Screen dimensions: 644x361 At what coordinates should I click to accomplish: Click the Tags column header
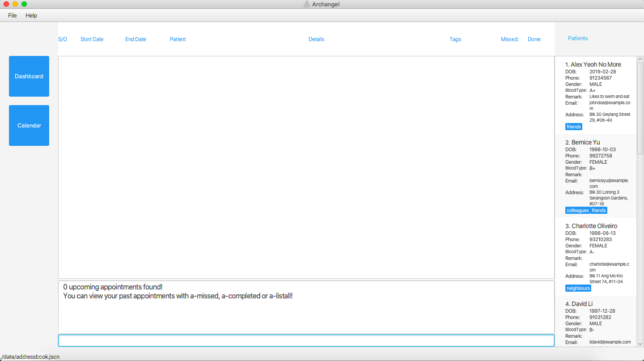pyautogui.click(x=455, y=39)
